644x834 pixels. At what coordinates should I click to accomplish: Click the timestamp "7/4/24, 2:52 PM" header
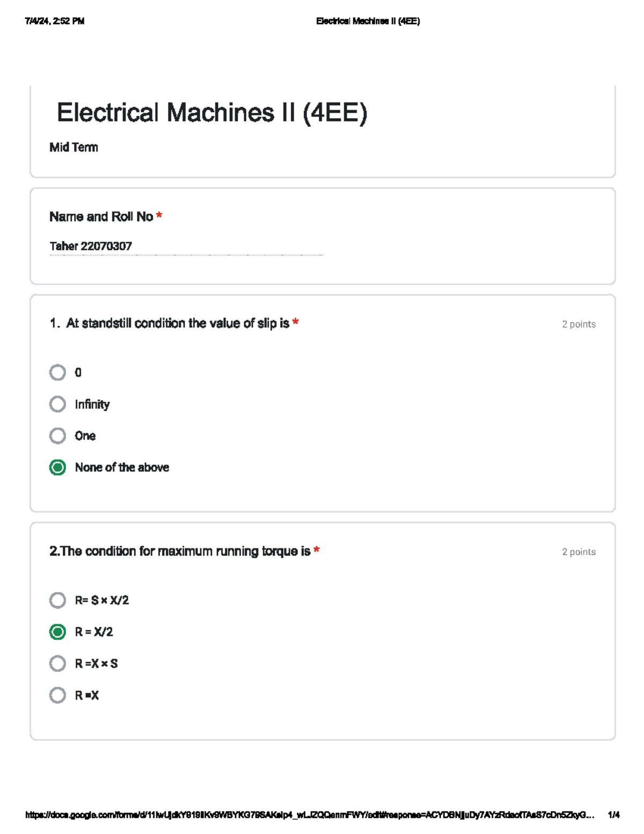[55, 21]
